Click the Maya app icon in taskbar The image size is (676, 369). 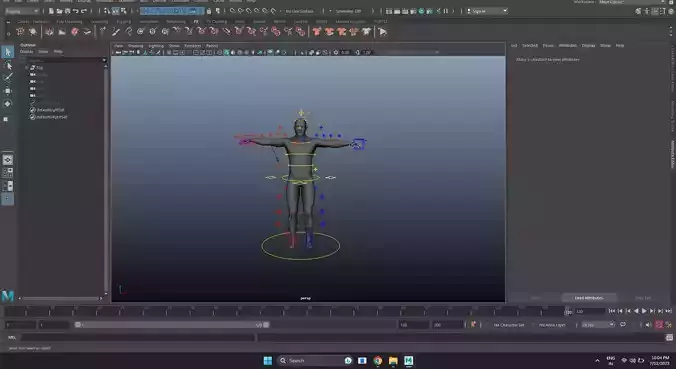click(409, 360)
